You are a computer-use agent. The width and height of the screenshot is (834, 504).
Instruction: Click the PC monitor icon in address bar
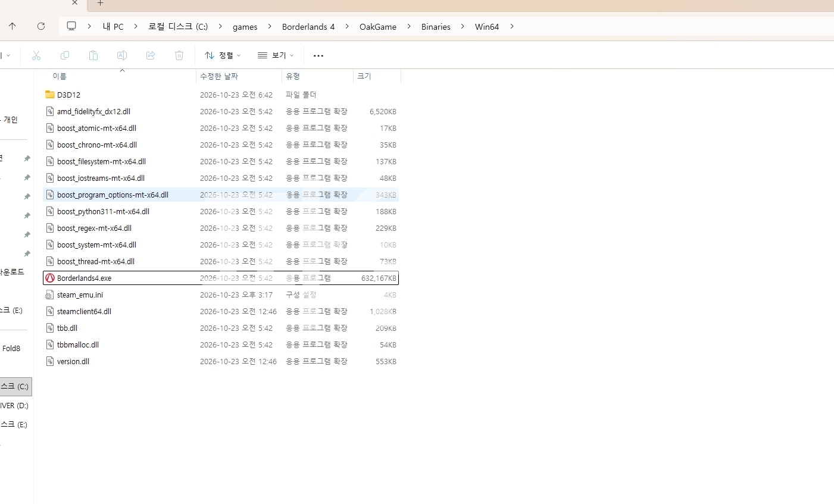click(71, 26)
